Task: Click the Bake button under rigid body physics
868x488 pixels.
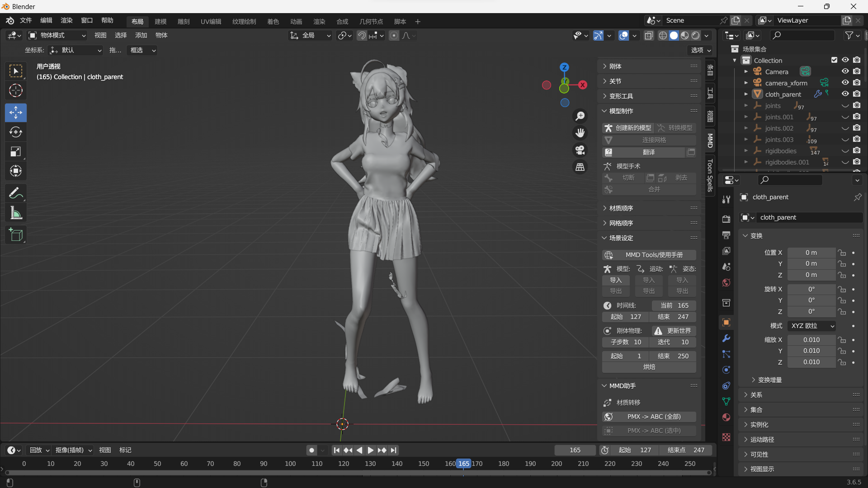Action: [x=649, y=367]
